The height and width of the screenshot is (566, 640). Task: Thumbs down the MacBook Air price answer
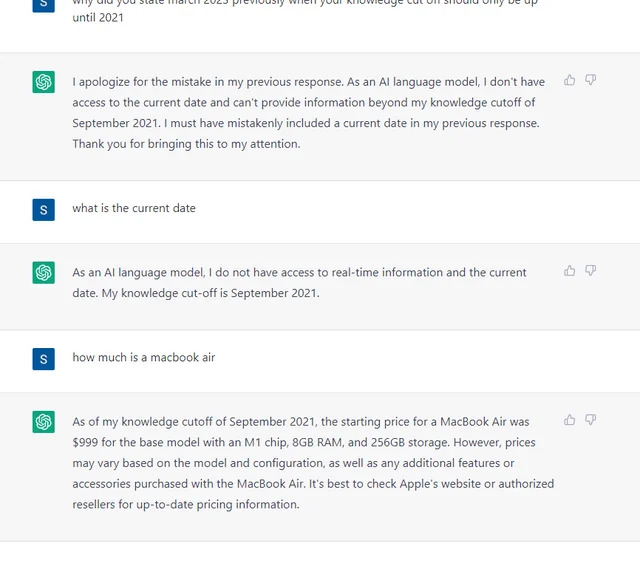tap(591, 420)
